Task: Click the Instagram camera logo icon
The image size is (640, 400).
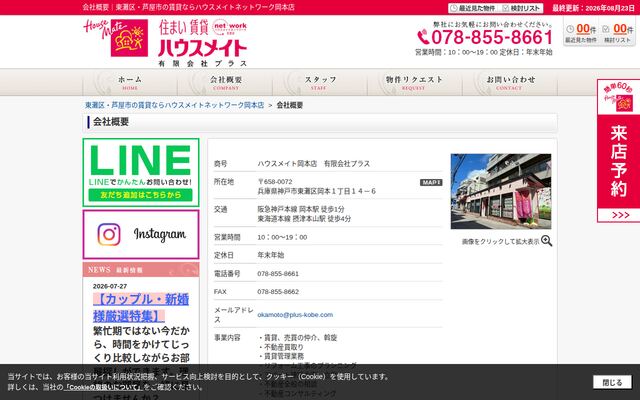Action: tap(109, 234)
